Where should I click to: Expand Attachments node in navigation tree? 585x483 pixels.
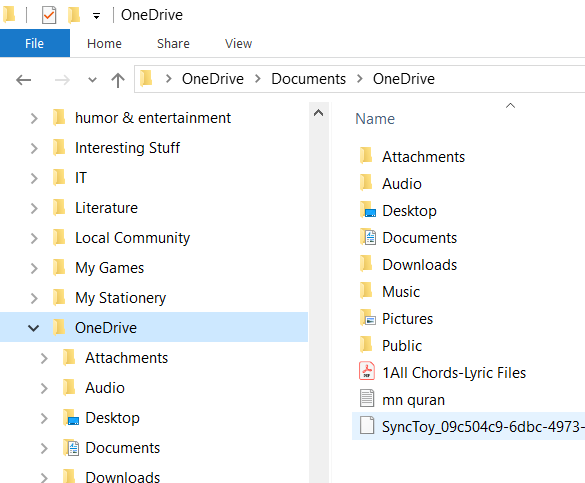(44, 358)
